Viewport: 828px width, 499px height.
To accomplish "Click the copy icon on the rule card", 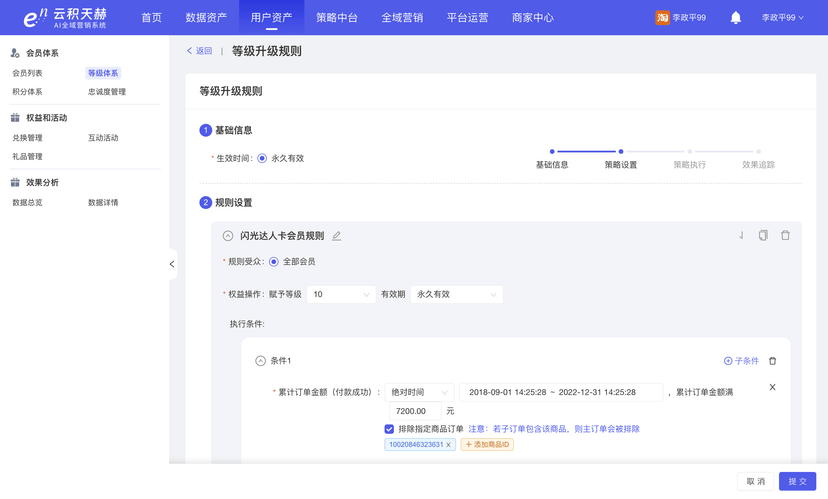I will 763,236.
